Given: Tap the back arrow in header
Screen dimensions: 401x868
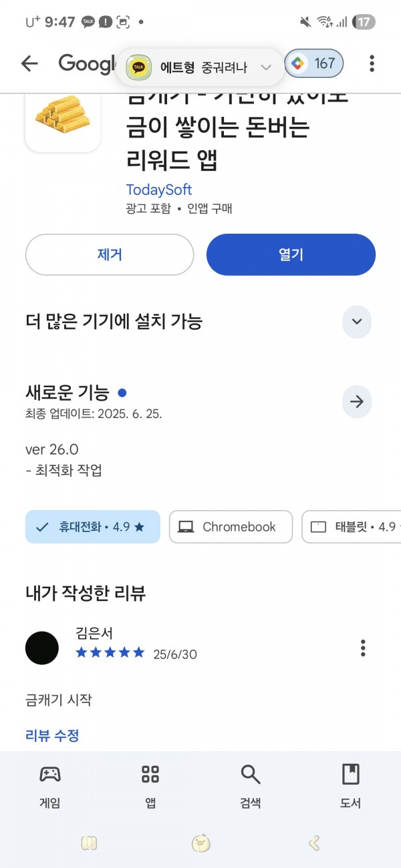Looking at the screenshot, I should [x=29, y=63].
